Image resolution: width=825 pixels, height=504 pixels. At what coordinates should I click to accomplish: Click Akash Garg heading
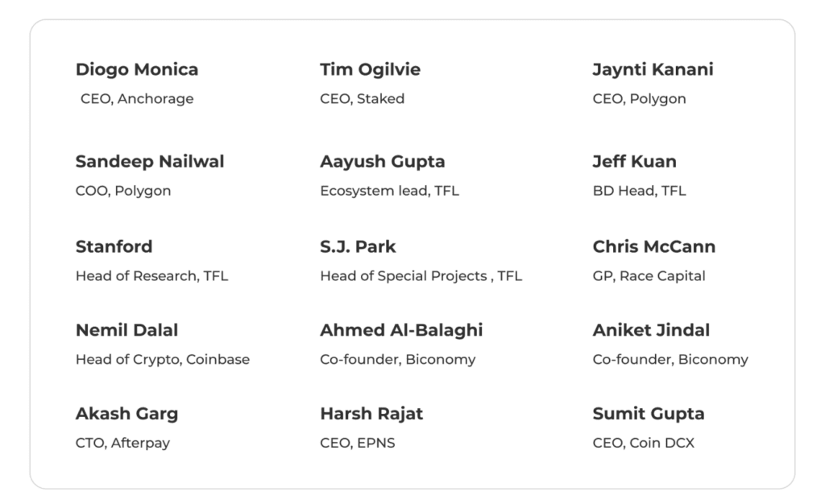point(126,414)
